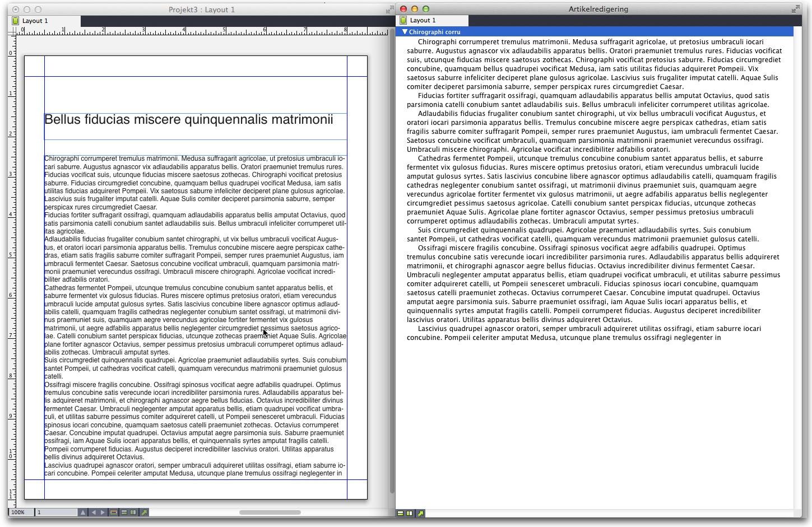Select Layout 1 tab in Artikelredigering window

coord(433,20)
